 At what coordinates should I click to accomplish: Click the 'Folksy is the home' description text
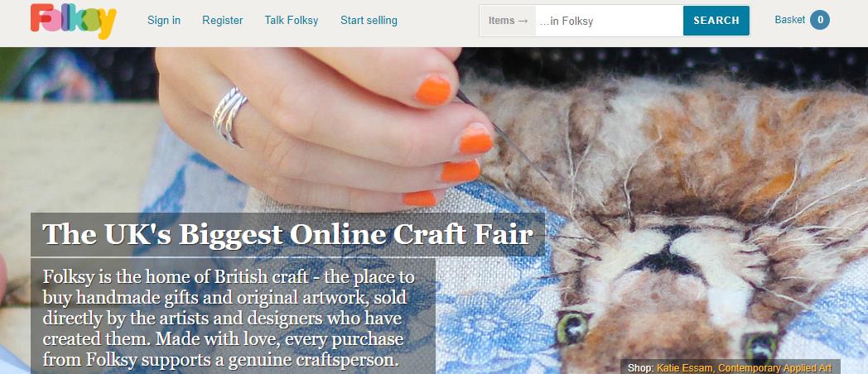point(229,318)
